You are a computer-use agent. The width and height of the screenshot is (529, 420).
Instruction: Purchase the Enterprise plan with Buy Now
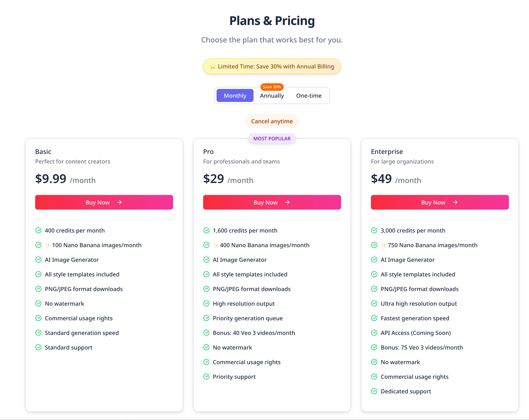[440, 202]
